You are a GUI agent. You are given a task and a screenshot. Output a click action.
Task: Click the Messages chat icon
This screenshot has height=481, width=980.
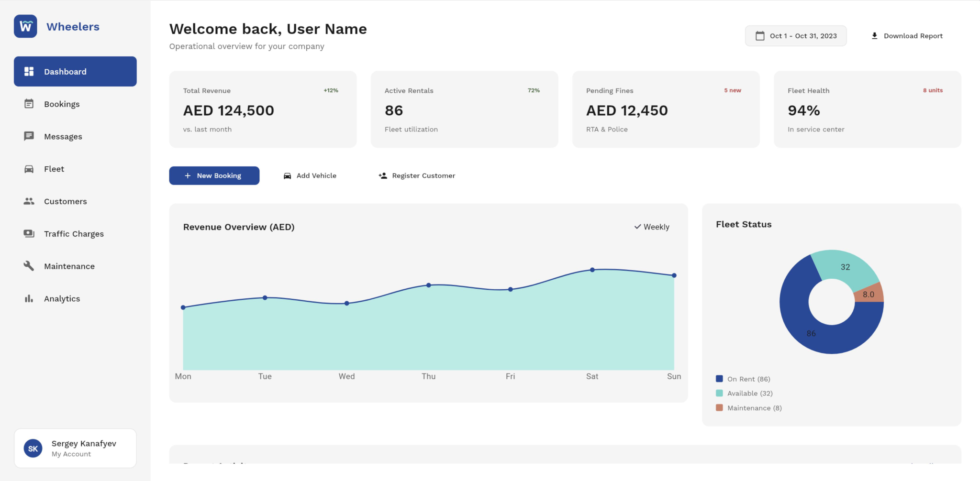pos(29,136)
